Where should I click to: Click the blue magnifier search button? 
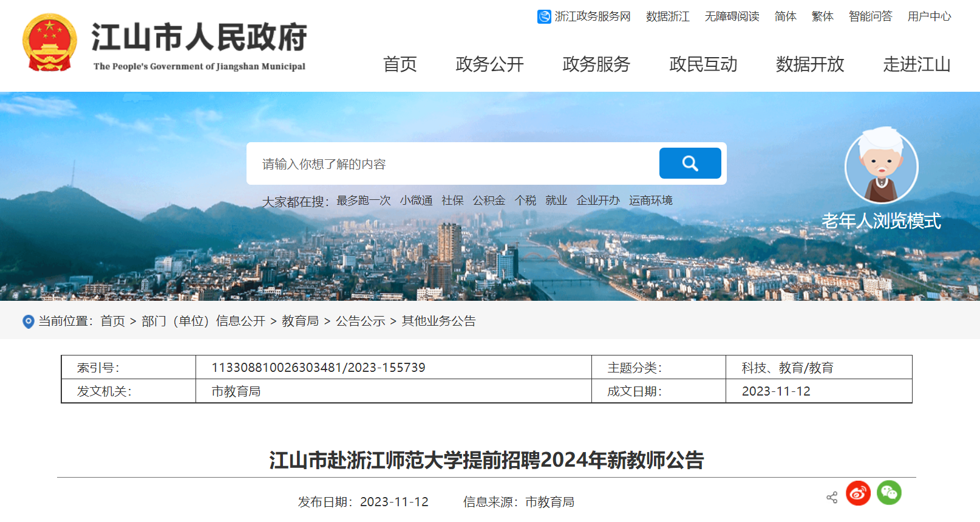click(x=690, y=163)
